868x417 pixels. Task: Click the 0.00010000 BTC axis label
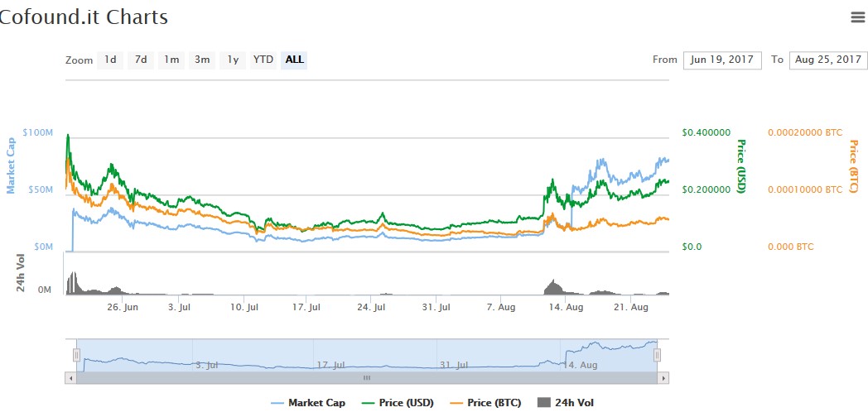(x=805, y=189)
